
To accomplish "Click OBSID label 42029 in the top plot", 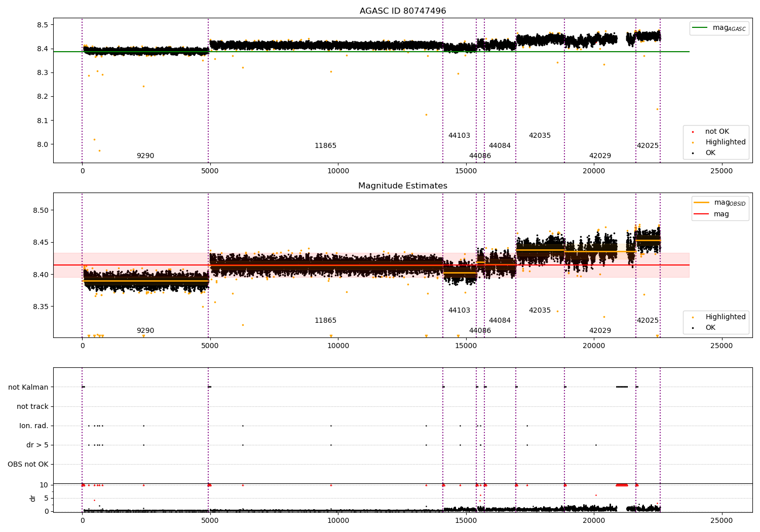I will [600, 156].
